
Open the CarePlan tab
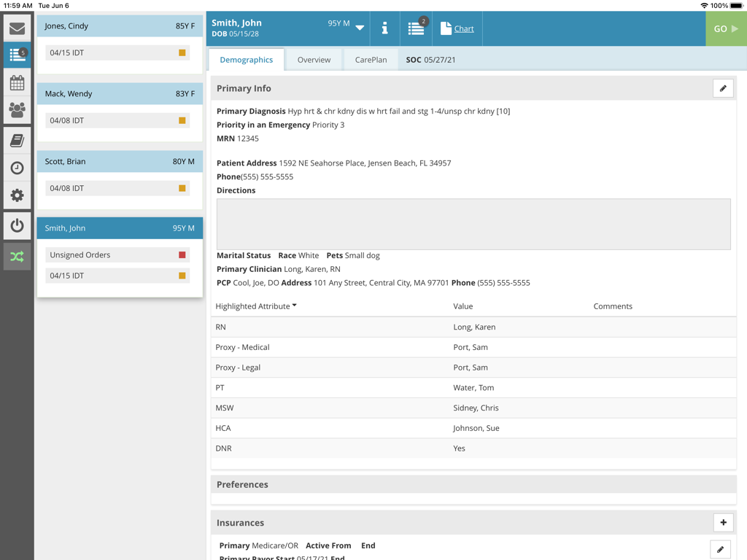[371, 60]
